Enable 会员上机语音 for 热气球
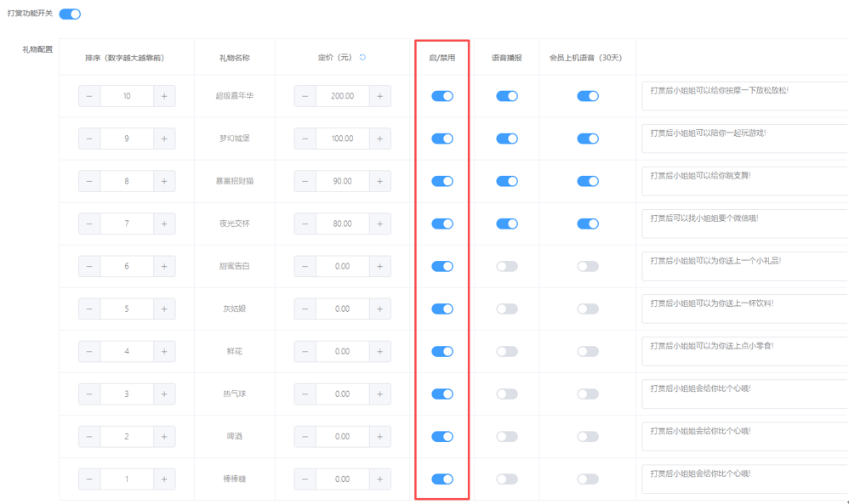Viewport: 849px width, 504px height. (588, 394)
